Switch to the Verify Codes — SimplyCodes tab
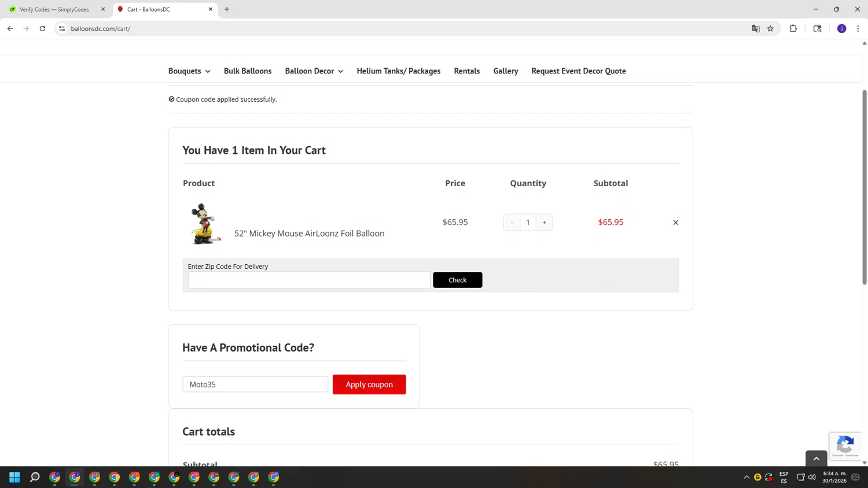The image size is (868, 488). [54, 9]
